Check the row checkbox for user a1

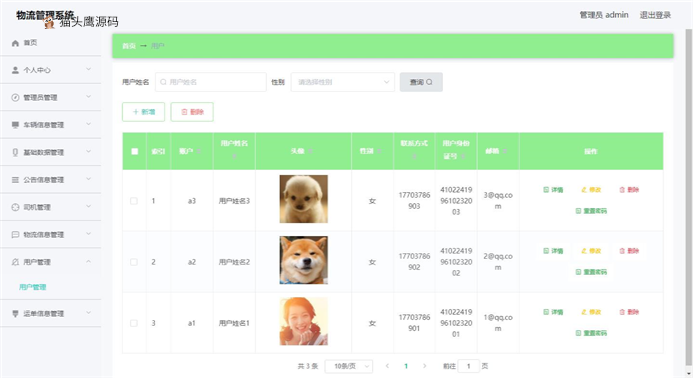coord(133,323)
